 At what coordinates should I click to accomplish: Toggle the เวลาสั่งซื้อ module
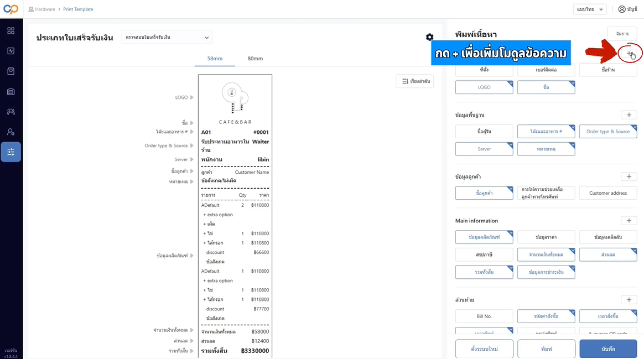[x=608, y=316]
